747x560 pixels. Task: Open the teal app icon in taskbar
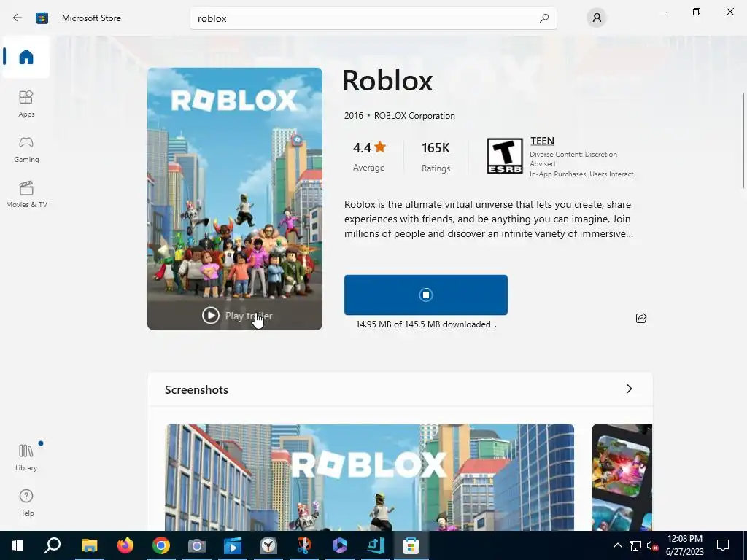[376, 545]
